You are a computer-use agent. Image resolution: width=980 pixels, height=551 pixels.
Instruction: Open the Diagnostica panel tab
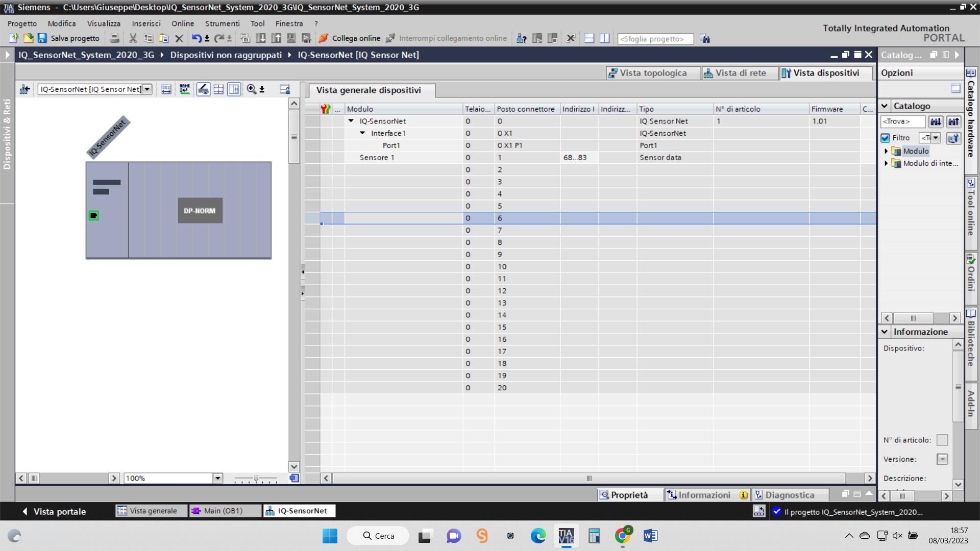coord(789,495)
